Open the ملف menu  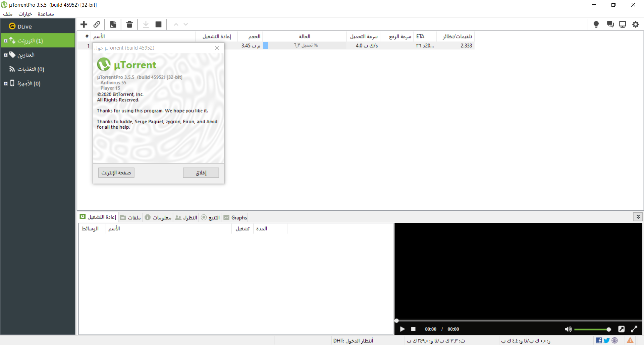8,14
